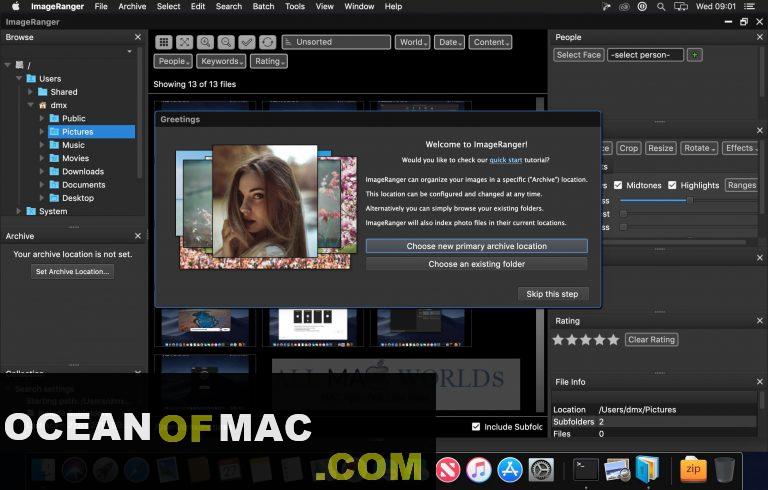Click the Crop button
768x490 pixels.
(x=628, y=148)
